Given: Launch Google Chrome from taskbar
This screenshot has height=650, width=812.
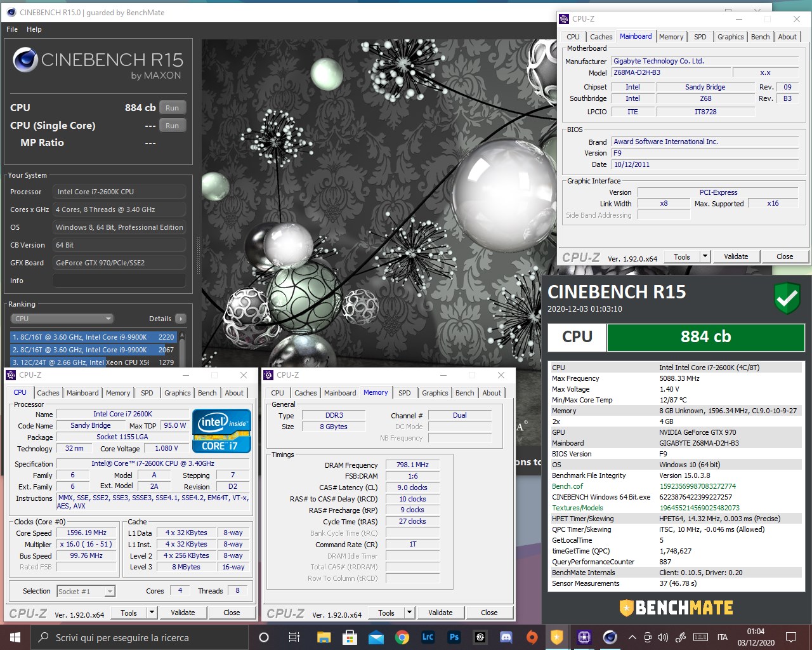Looking at the screenshot, I should (402, 637).
